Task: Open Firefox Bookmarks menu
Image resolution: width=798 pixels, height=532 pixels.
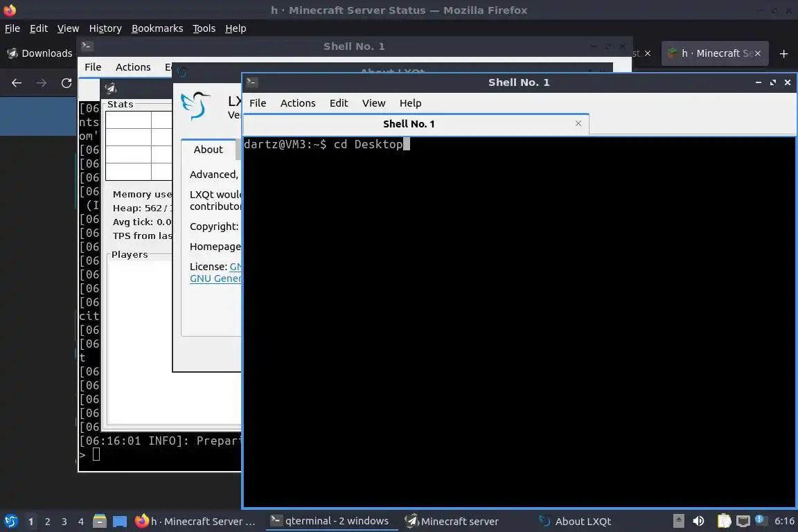Action: pos(157,28)
